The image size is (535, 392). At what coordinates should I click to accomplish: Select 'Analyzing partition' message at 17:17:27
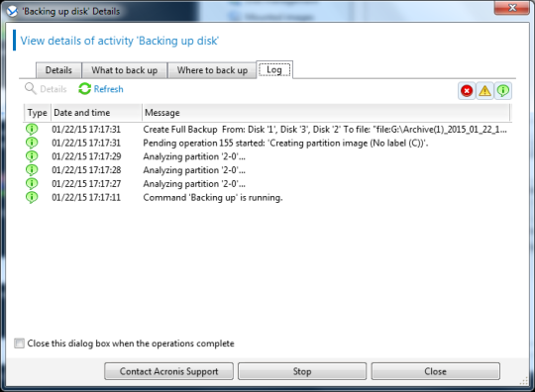[x=194, y=184]
